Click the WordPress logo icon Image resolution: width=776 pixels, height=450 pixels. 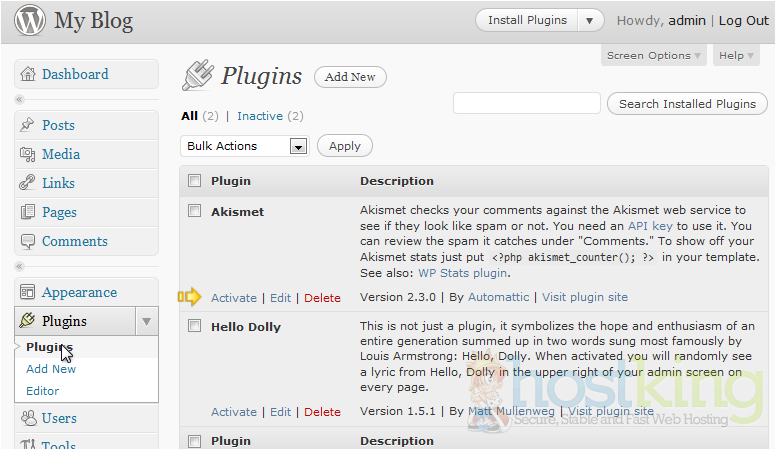(x=29, y=21)
